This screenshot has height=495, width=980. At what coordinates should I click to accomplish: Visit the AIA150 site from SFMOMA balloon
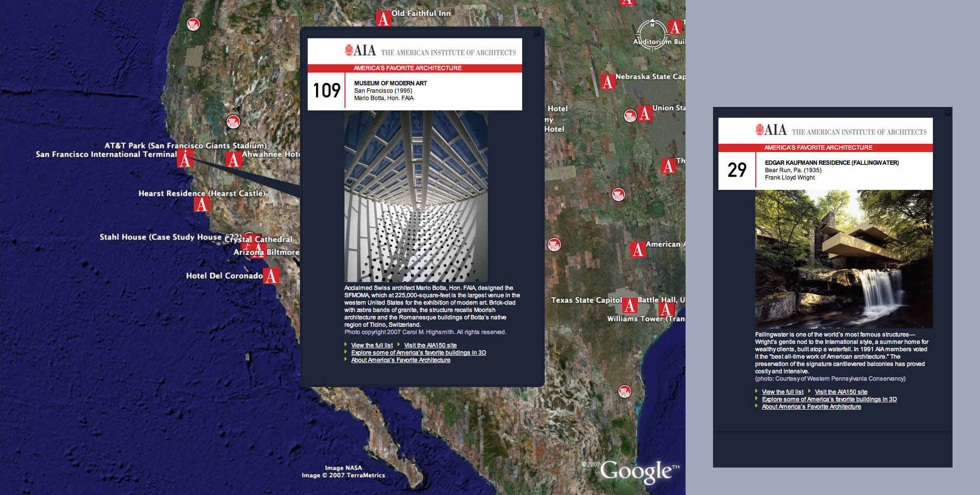coord(430,345)
